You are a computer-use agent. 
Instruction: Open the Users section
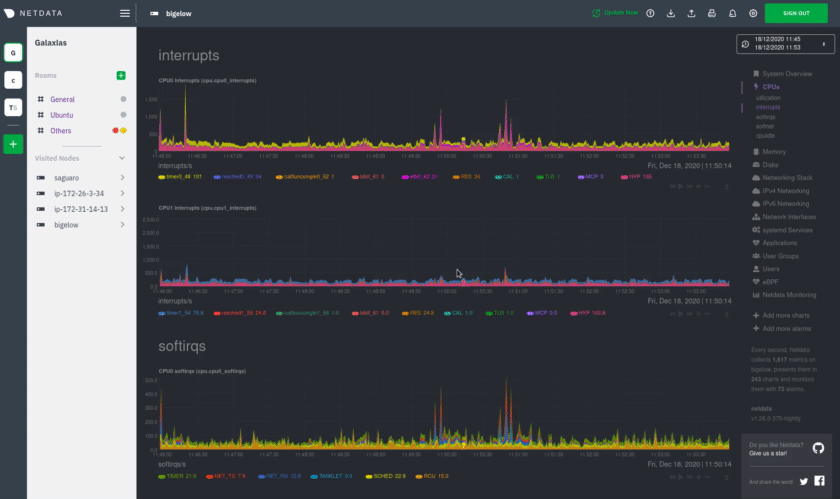(x=770, y=269)
